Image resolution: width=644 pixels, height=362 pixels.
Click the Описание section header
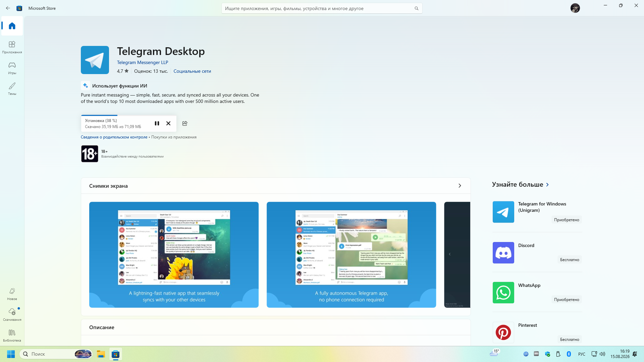tap(102, 327)
